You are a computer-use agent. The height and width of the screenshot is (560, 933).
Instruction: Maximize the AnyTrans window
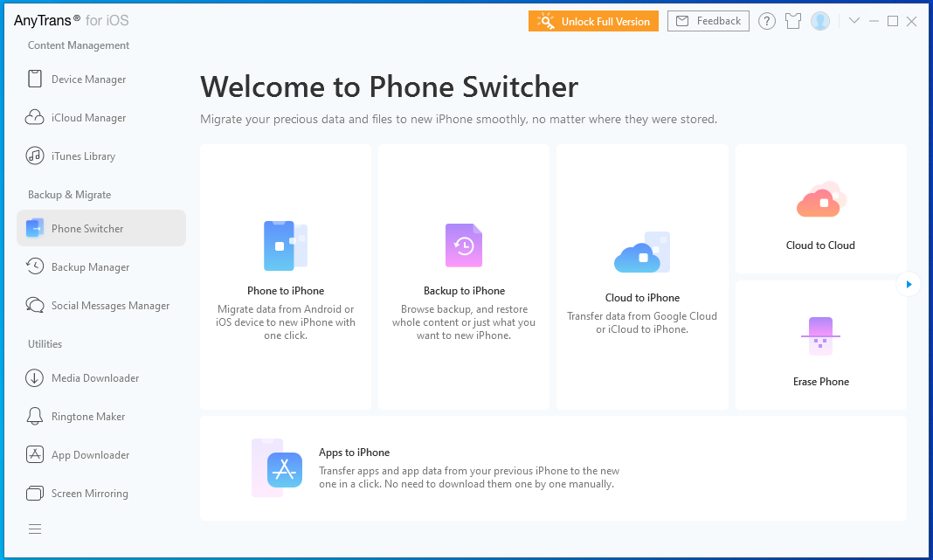tap(893, 22)
